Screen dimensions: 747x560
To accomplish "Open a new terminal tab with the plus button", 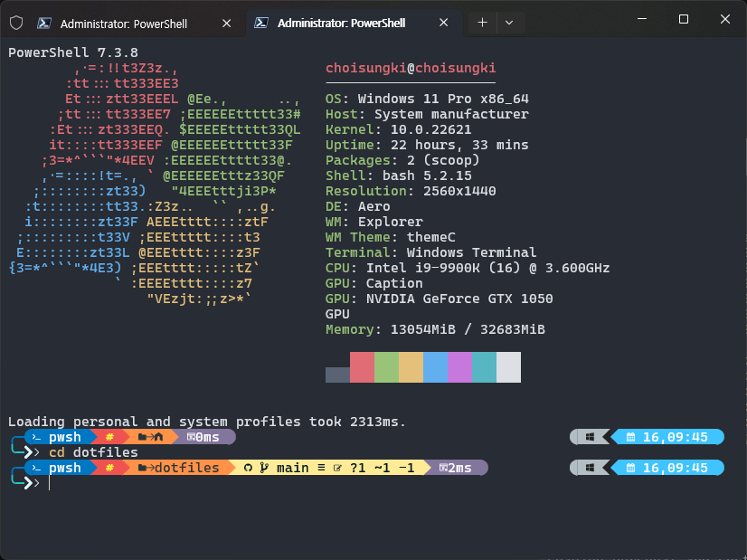I will 481,23.
